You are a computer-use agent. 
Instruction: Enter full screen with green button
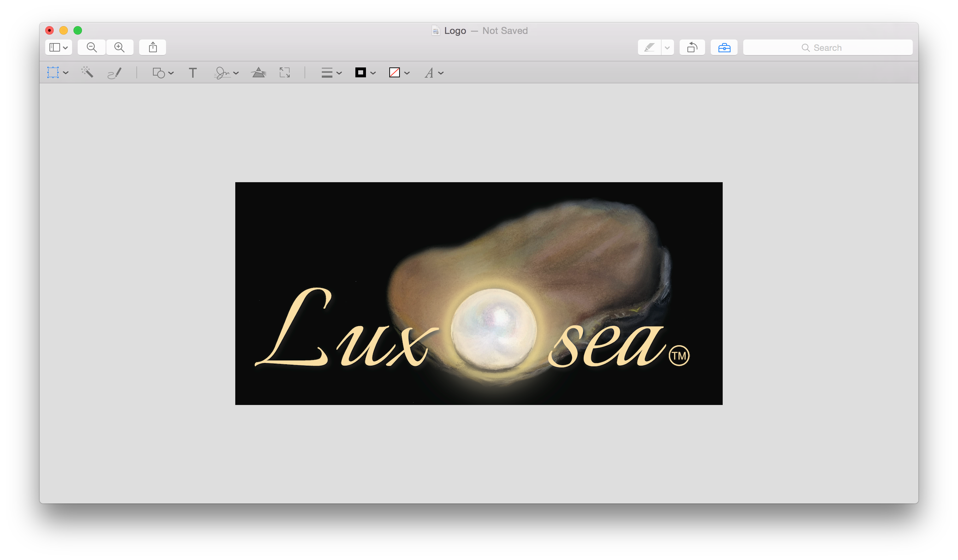[x=78, y=30]
